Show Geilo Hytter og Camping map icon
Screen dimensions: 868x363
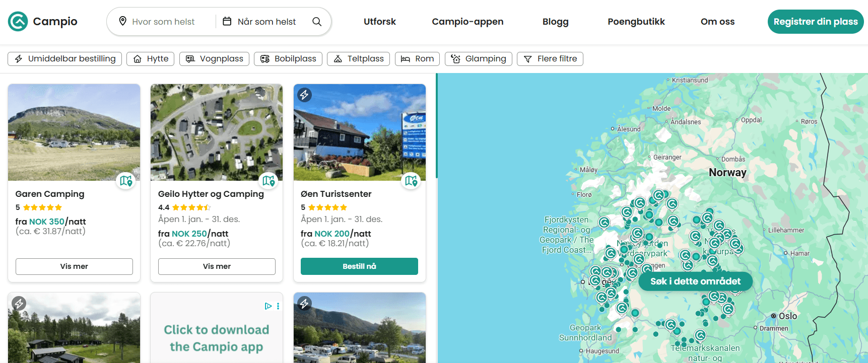click(268, 180)
